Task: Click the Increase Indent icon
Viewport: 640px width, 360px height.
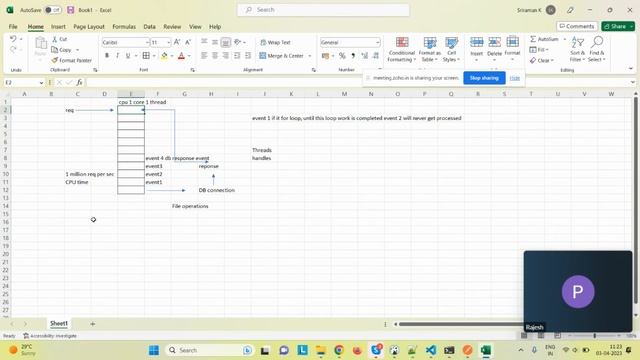Action: click(x=248, y=56)
